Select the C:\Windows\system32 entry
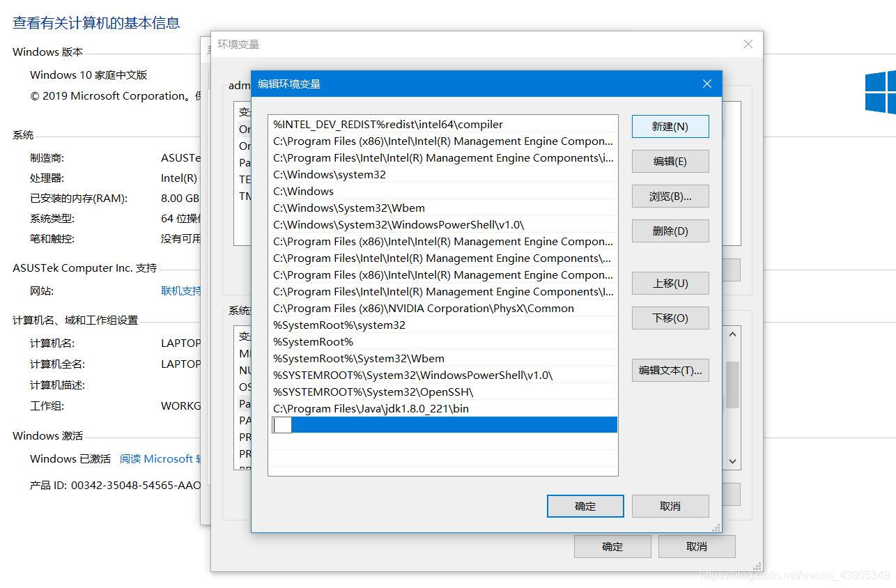The height and width of the screenshot is (588, 896). [443, 175]
